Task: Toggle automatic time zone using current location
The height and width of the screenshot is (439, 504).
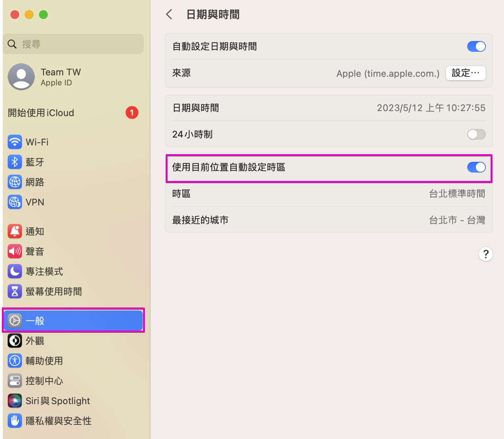Action: [x=476, y=167]
